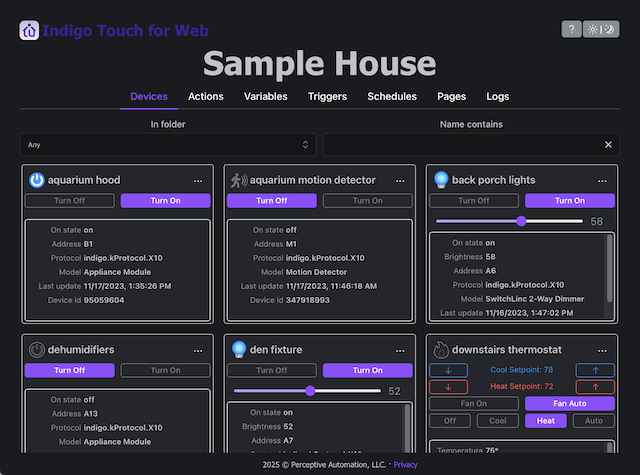The width and height of the screenshot is (640, 475).
Task: Click the Indigo house logo icon
Action: click(29, 30)
